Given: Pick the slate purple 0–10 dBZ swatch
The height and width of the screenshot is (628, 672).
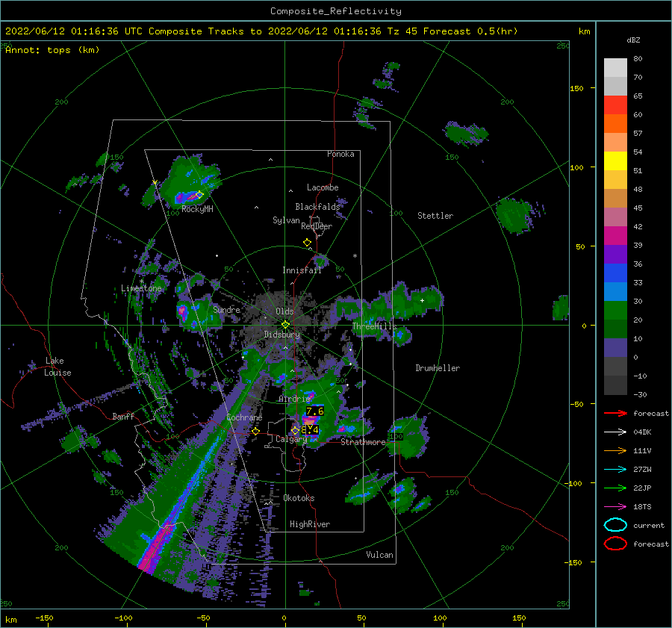Looking at the screenshot, I should pos(615,348).
